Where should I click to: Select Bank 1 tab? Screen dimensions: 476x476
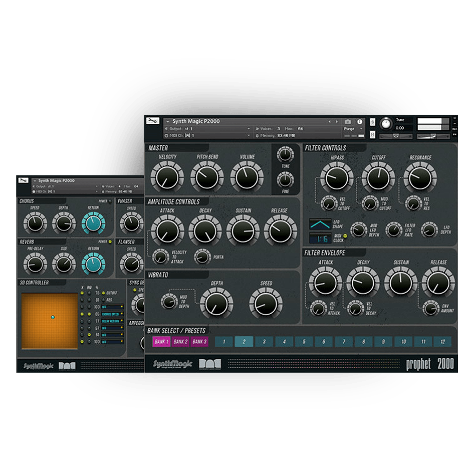click(161, 342)
